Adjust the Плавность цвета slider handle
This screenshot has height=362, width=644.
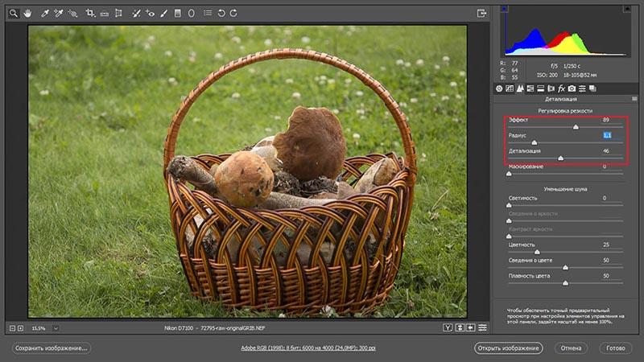point(566,283)
